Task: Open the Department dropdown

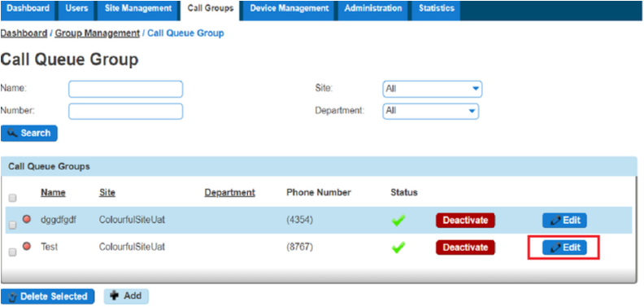Action: click(431, 111)
